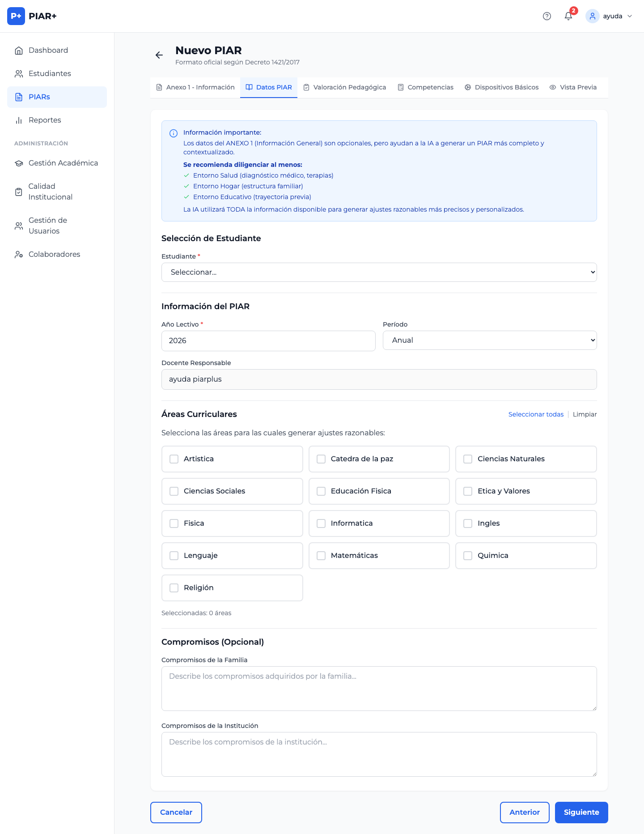Click the Compromisos de la Familia text area
Image resolution: width=644 pixels, height=834 pixels.
tap(379, 688)
